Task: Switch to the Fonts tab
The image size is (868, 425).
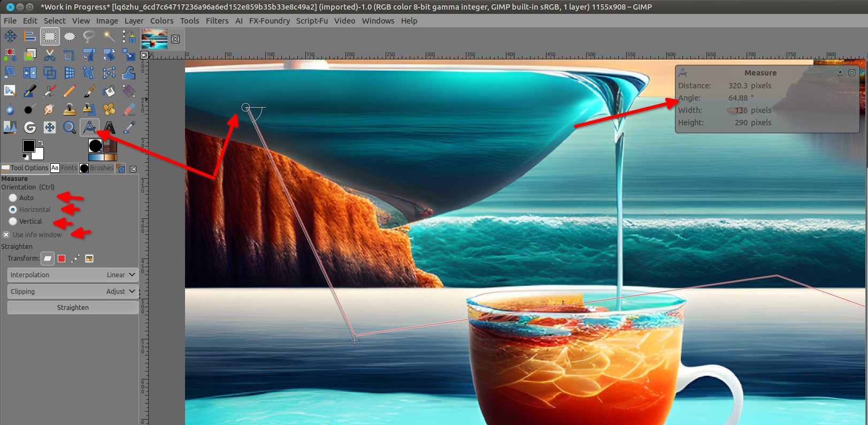Action: [x=64, y=168]
